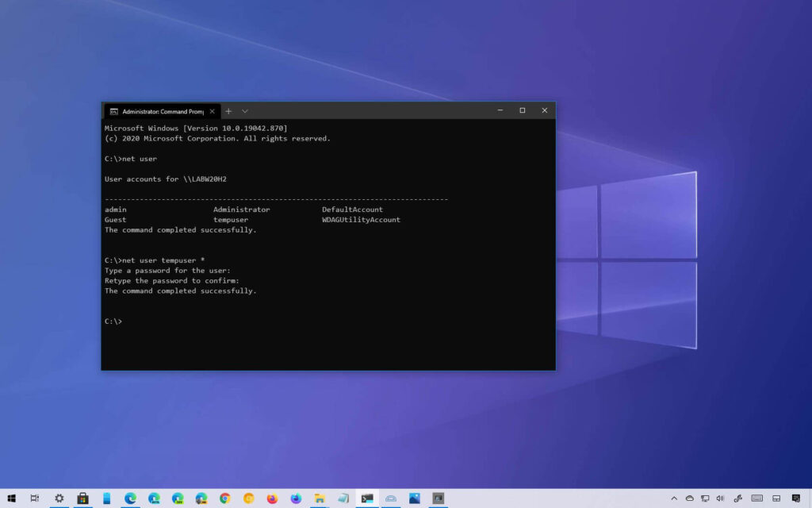This screenshot has height=508, width=812.
Task: Show hidden system tray icons
Action: 674,498
